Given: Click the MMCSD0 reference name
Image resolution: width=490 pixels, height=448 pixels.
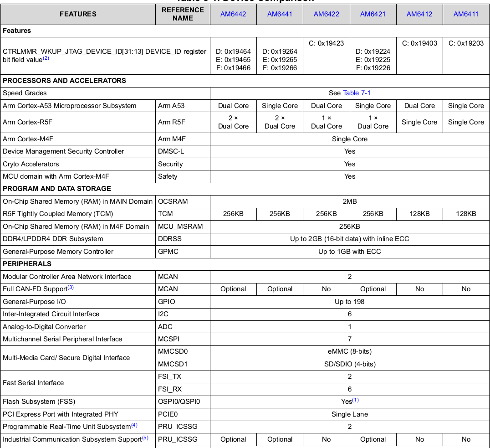Looking at the screenshot, I should tap(173, 351).
